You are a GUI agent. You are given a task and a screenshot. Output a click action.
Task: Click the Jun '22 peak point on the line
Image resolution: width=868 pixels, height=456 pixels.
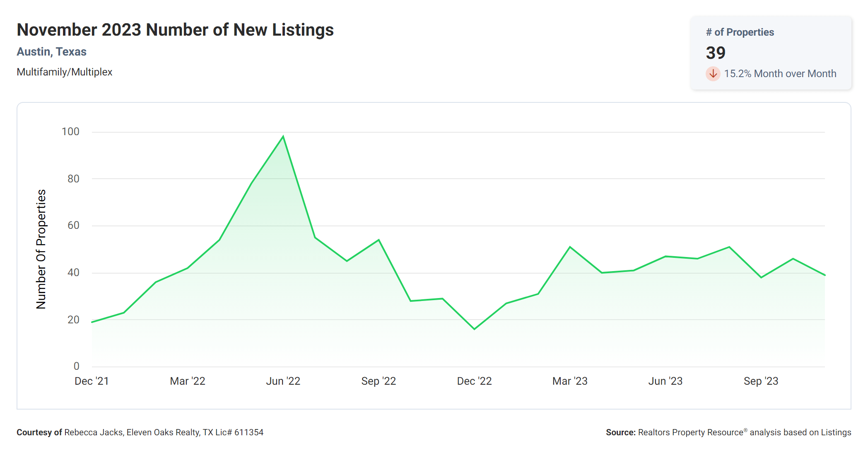point(283,136)
